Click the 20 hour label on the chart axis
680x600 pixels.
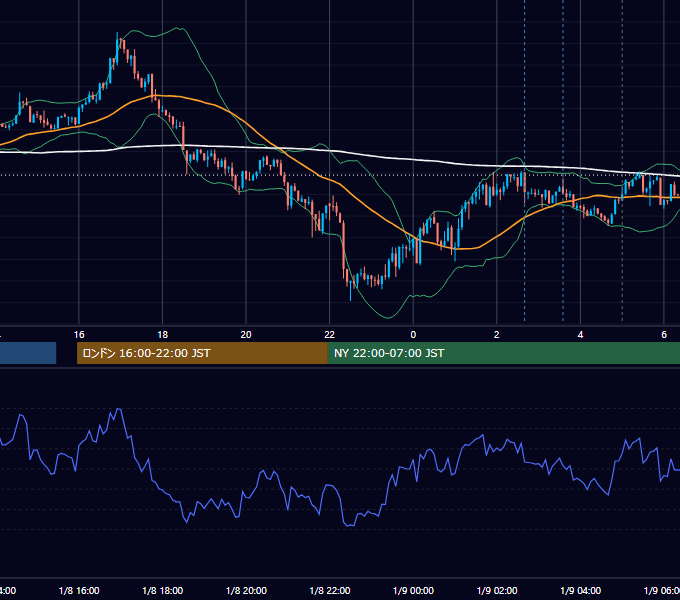[246, 335]
